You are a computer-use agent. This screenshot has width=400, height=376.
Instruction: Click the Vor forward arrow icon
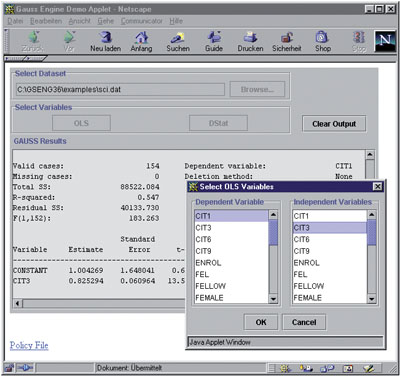coord(69,37)
